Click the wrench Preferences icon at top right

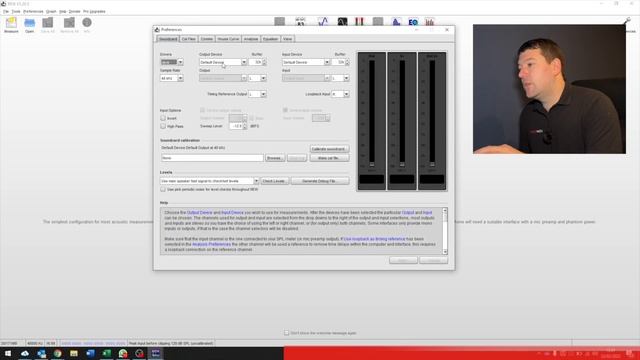(627, 21)
